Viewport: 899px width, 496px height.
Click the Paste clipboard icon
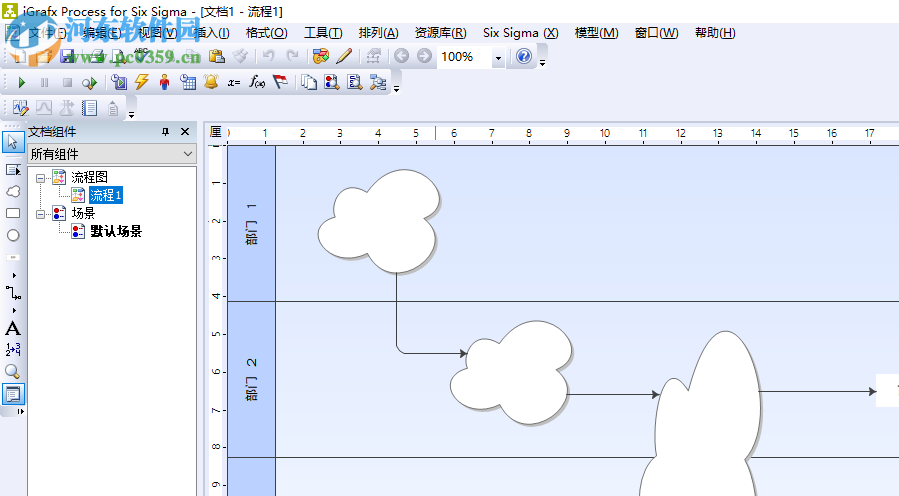click(x=217, y=56)
